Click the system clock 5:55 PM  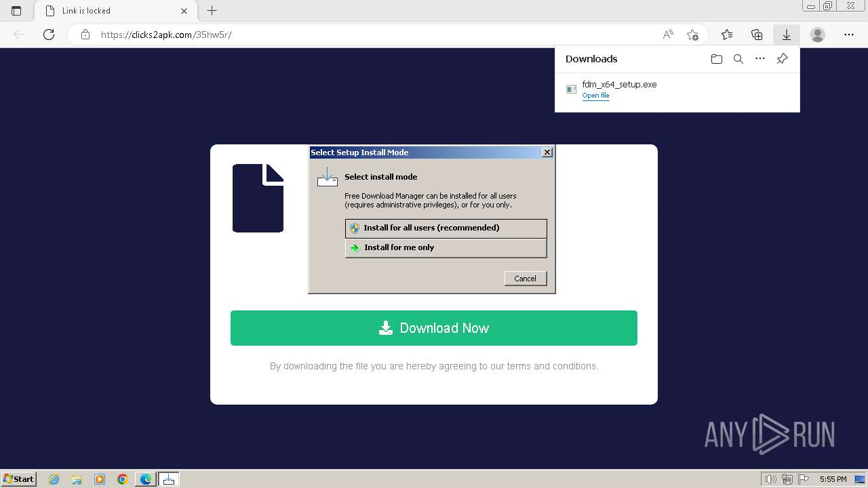[x=833, y=479]
